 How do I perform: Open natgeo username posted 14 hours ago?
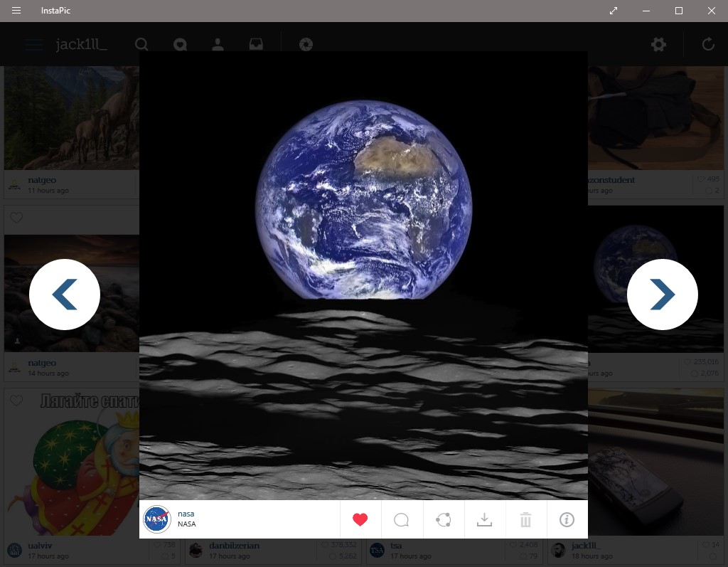pos(42,363)
